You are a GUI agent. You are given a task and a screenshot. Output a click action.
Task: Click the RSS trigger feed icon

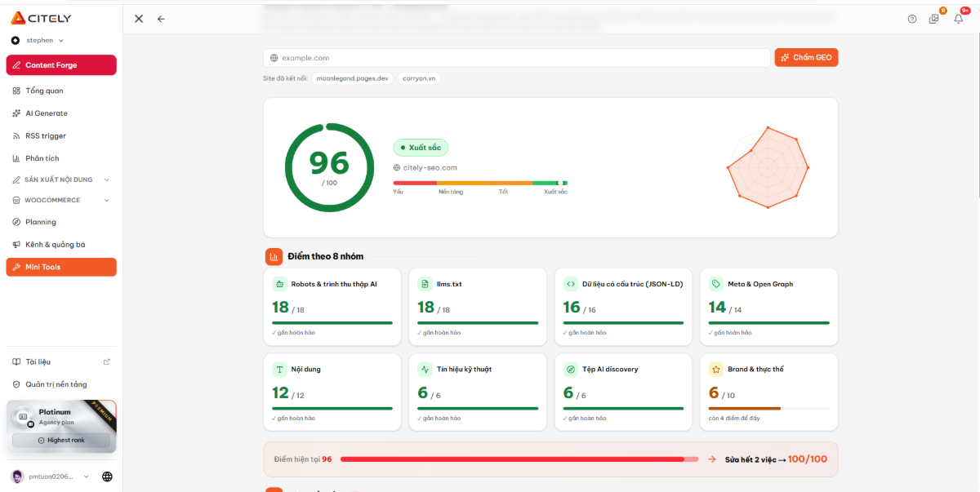tap(16, 136)
